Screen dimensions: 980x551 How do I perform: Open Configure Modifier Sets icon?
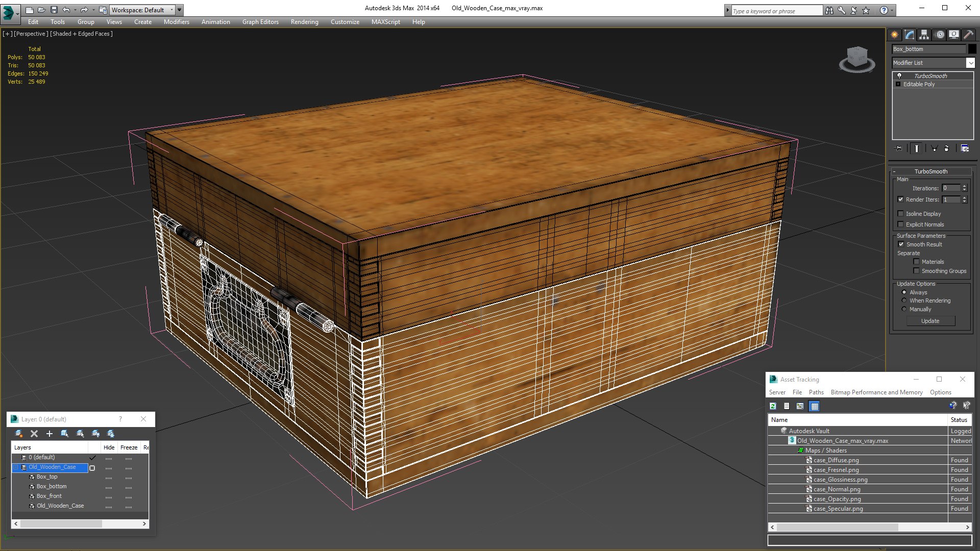(x=965, y=148)
